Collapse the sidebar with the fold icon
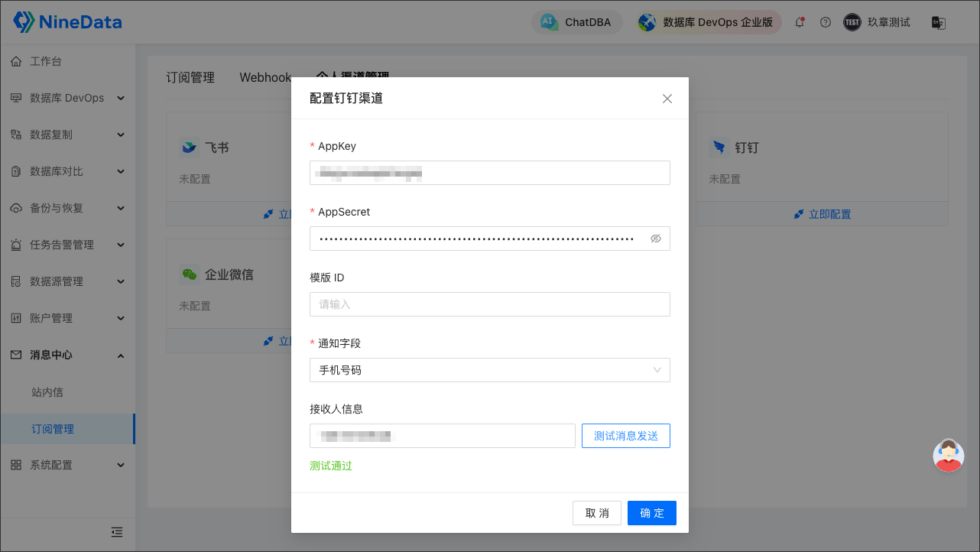Screen dimensions: 980x552 point(117,531)
